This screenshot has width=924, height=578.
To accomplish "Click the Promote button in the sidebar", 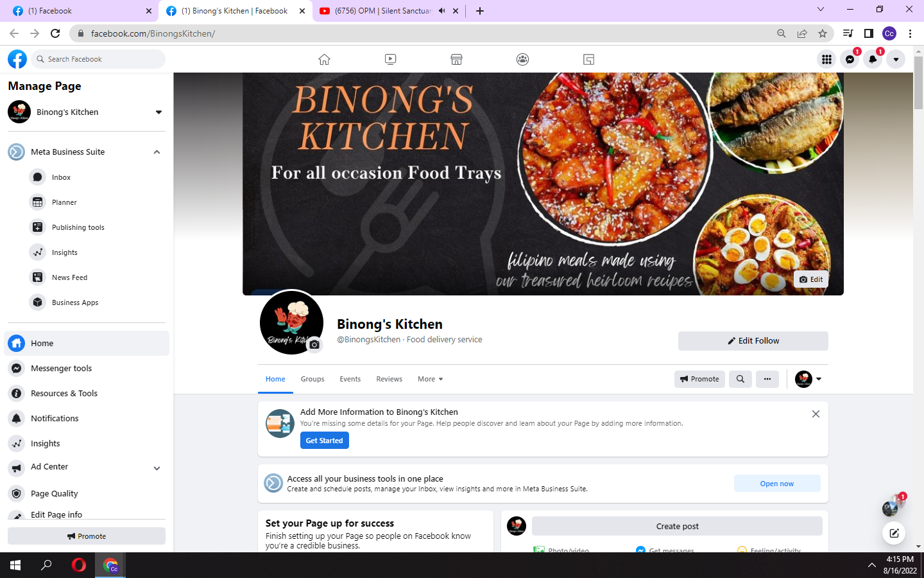I will (87, 536).
